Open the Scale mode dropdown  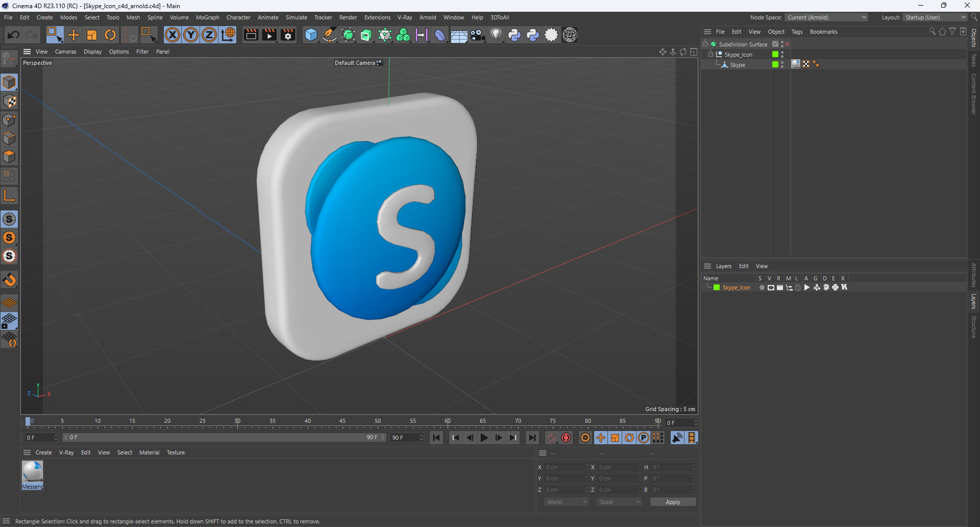click(619, 502)
